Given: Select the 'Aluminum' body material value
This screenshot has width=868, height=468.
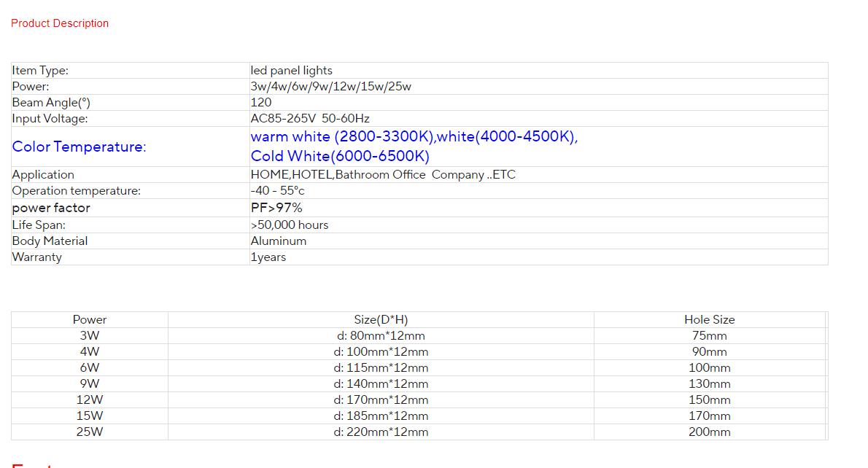Looking at the screenshot, I should tap(278, 241).
